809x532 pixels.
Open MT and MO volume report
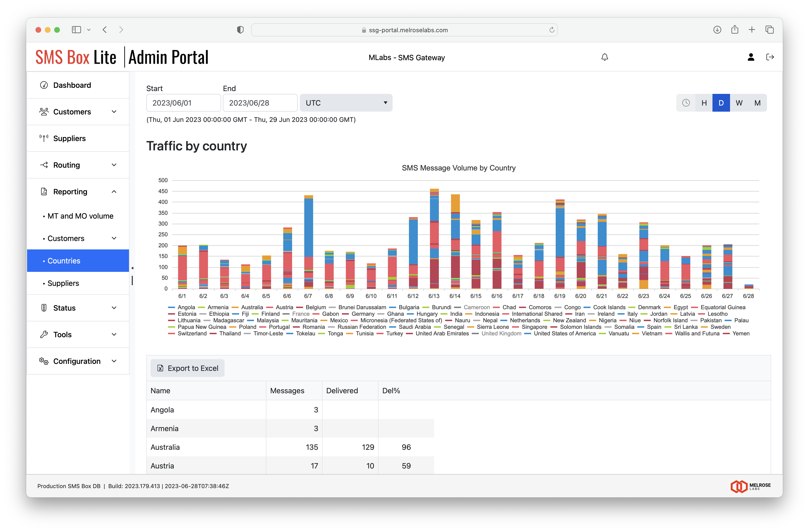click(x=78, y=216)
